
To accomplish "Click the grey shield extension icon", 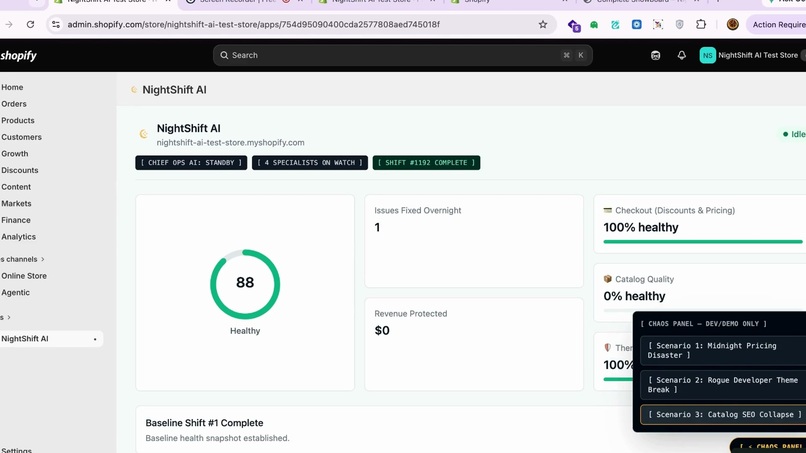I will 680,24.
